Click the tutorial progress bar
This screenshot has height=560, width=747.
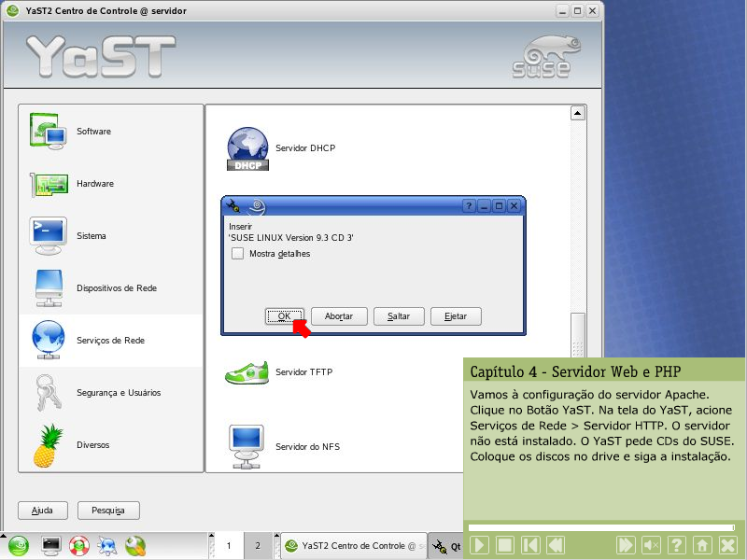602,527
